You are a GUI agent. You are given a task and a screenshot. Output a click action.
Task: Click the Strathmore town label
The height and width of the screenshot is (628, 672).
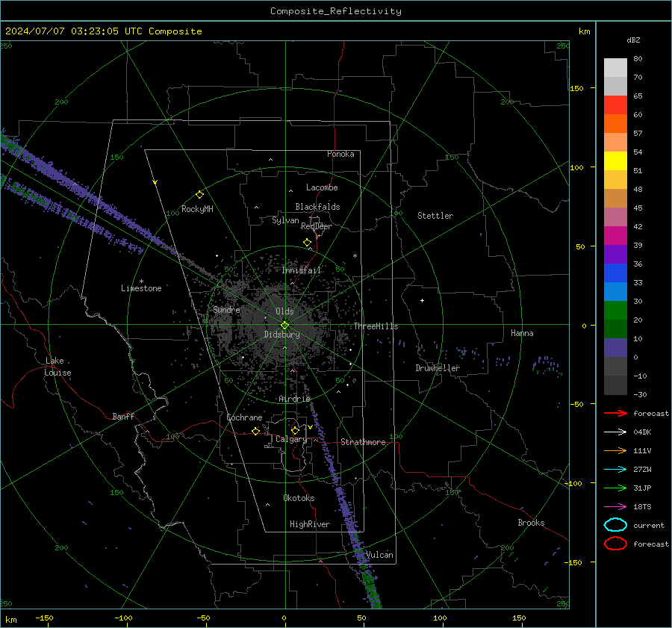pyautogui.click(x=363, y=442)
